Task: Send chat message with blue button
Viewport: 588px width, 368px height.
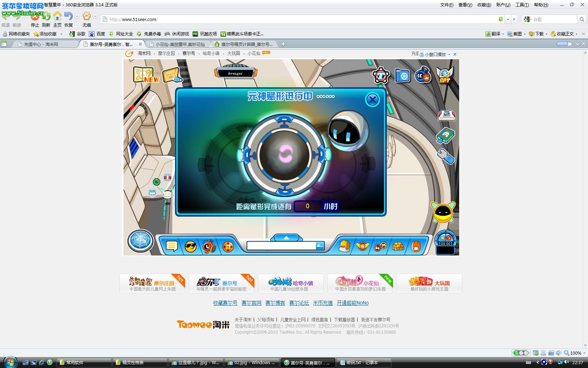Action: (x=320, y=246)
